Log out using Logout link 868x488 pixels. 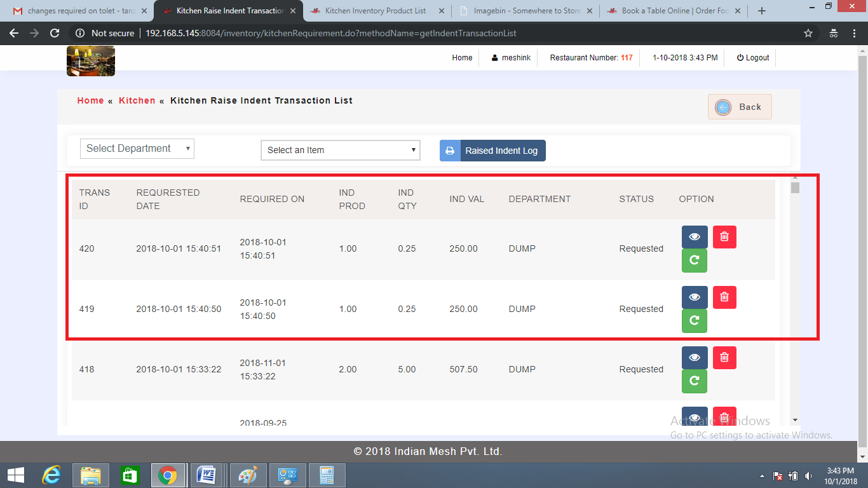(x=753, y=58)
